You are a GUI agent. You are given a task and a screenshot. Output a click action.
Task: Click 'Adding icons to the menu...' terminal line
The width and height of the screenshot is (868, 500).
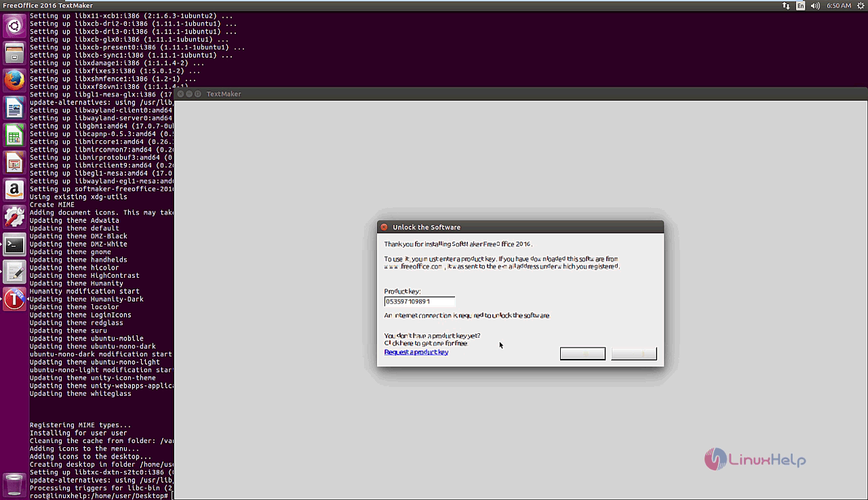(85, 449)
